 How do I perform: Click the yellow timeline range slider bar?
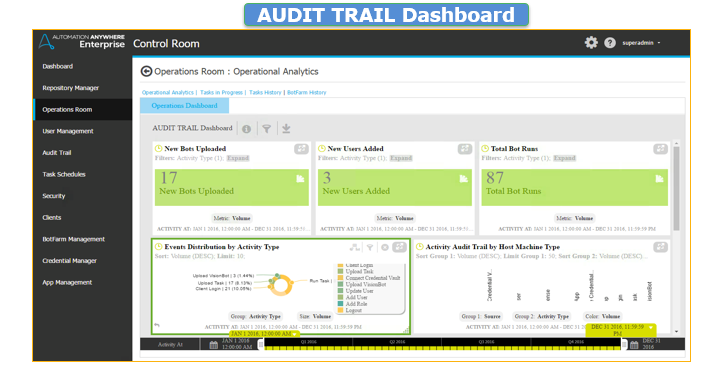click(443, 344)
